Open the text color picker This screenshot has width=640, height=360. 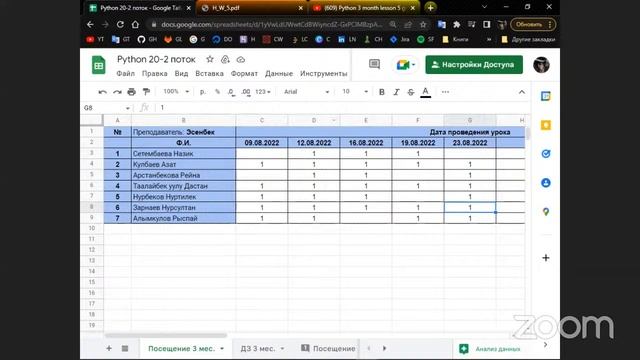click(x=425, y=92)
